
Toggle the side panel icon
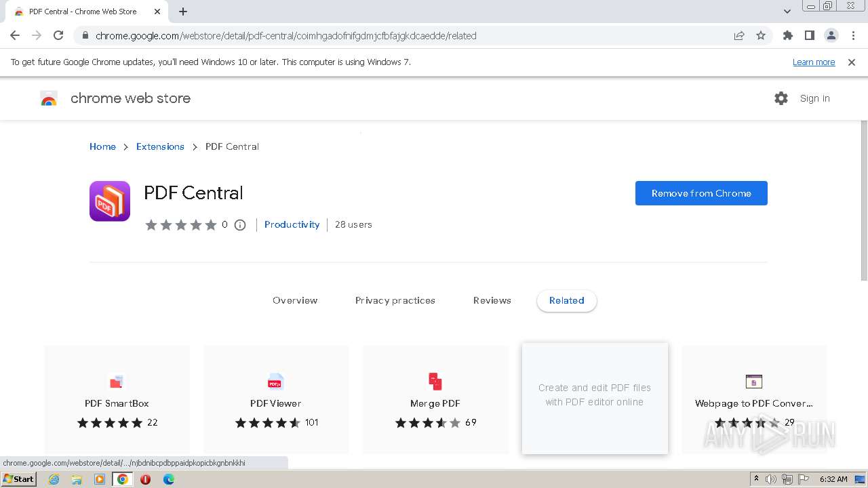(x=809, y=36)
